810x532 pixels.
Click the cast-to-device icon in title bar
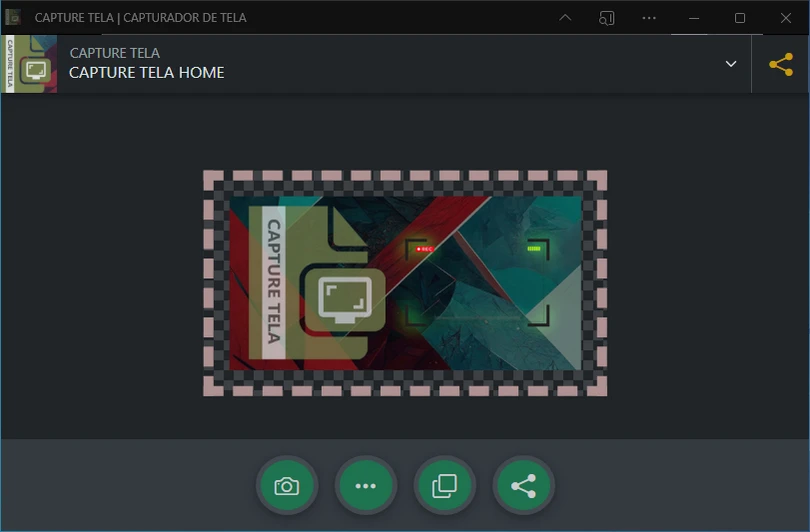[x=607, y=18]
